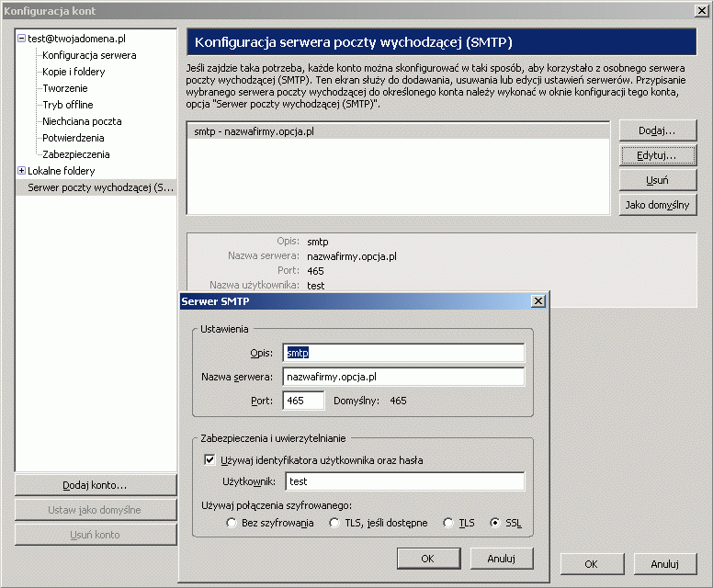Viewport: 713px width, 588px height.
Task: Set server as default with Jako domyślny
Action: click(x=658, y=205)
